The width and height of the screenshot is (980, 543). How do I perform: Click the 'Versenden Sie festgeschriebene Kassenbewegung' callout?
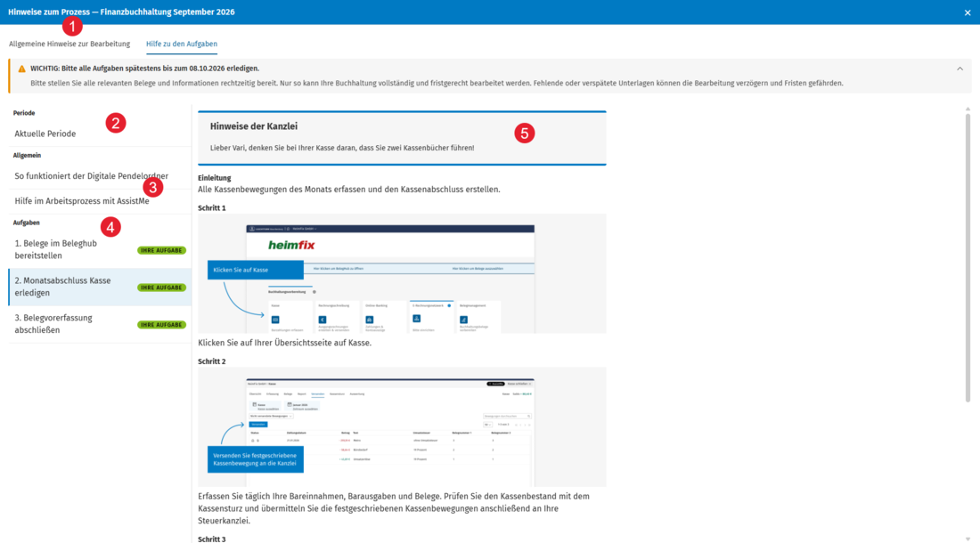pyautogui.click(x=256, y=459)
